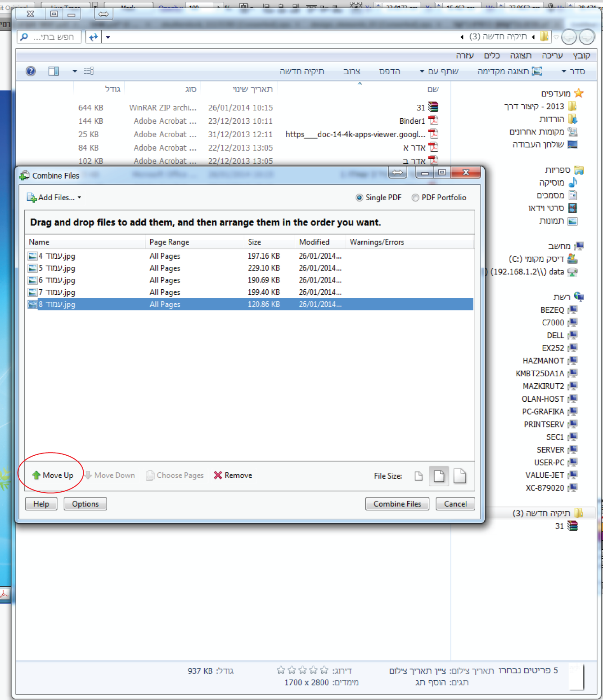Choose the larger file size icon
The width and height of the screenshot is (603, 700).
[x=459, y=476]
